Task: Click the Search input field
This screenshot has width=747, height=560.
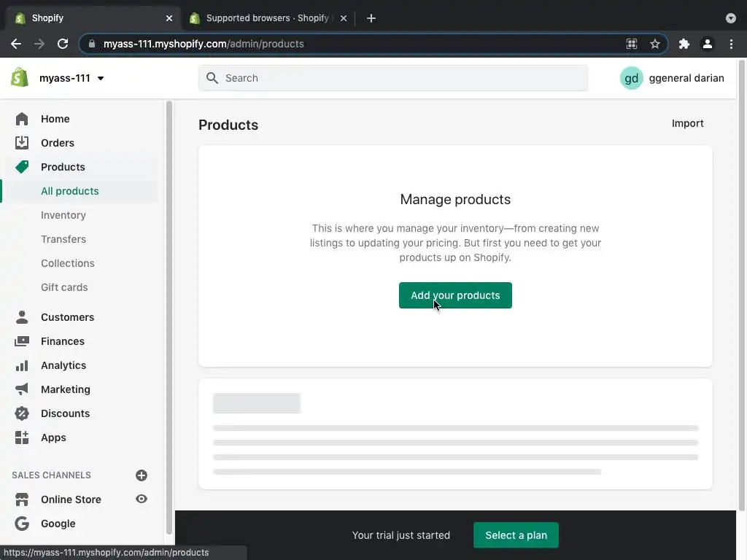Action: (x=393, y=78)
